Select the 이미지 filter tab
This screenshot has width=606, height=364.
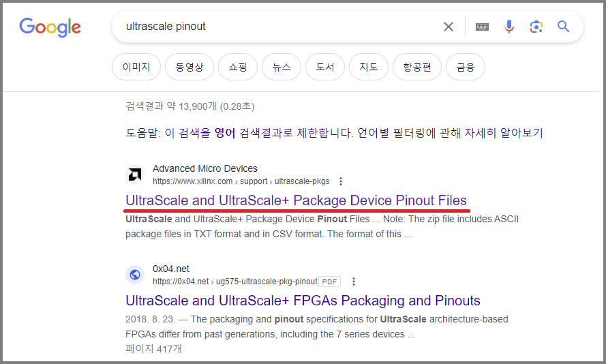point(136,67)
